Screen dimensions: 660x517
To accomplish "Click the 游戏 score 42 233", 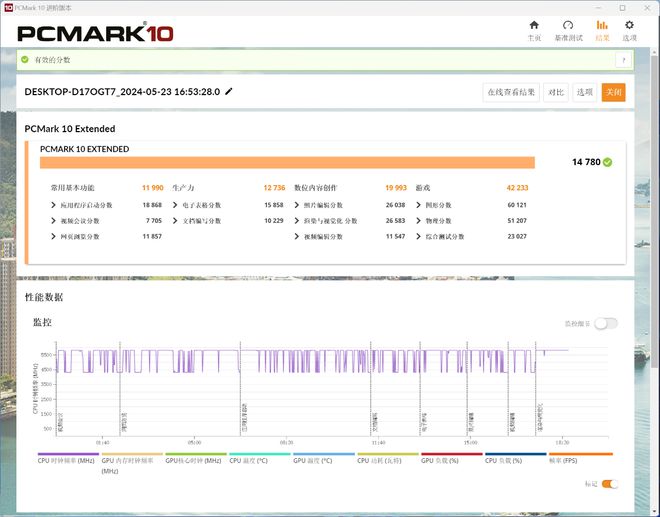I will tap(517, 188).
